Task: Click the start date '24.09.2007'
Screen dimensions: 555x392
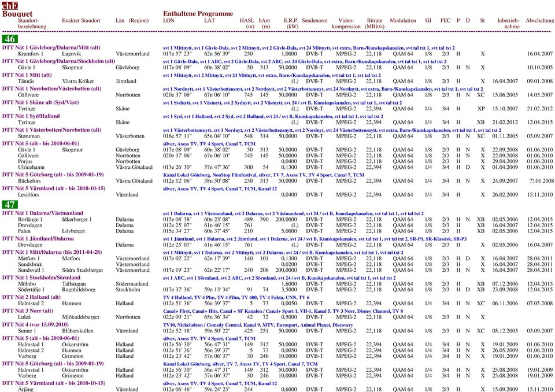Action: [x=505, y=181]
